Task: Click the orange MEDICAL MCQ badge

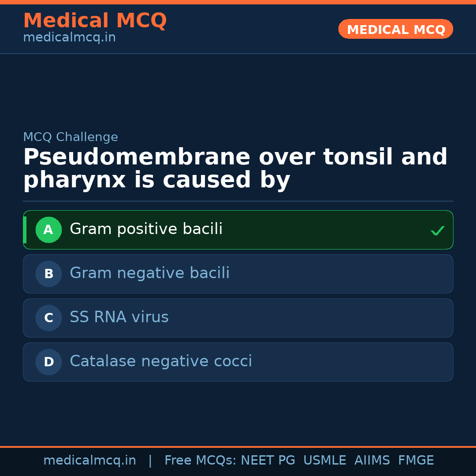Action: (x=395, y=29)
